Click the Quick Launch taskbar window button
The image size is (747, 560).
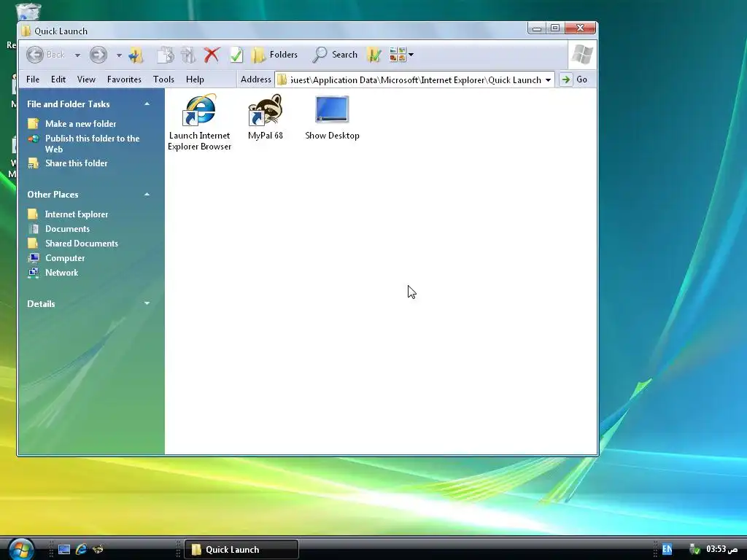point(241,550)
